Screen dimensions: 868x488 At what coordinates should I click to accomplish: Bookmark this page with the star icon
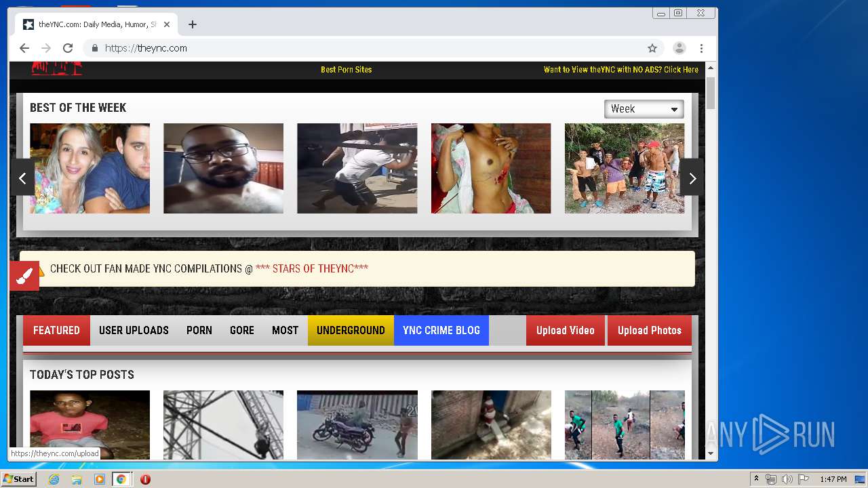tap(652, 48)
